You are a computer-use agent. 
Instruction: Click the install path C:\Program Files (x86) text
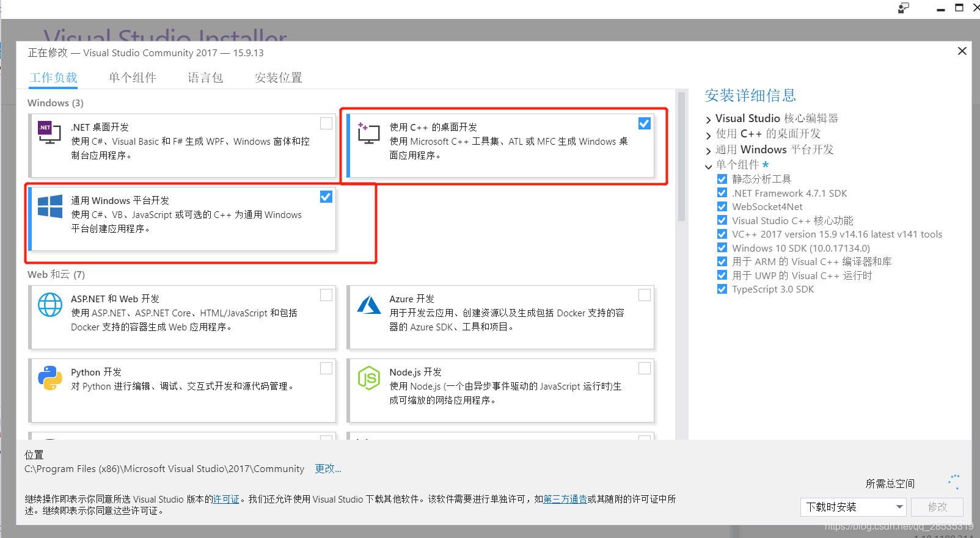click(x=164, y=468)
